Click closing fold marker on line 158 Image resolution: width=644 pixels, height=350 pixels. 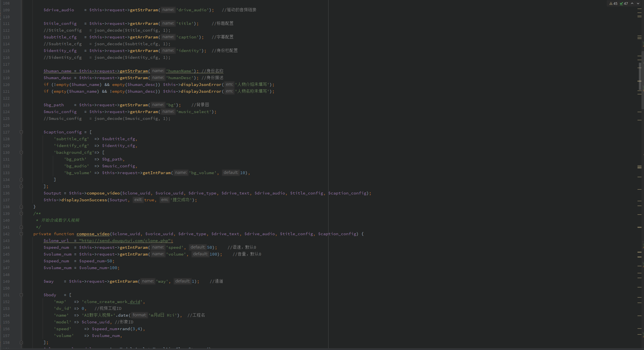[x=21, y=342]
